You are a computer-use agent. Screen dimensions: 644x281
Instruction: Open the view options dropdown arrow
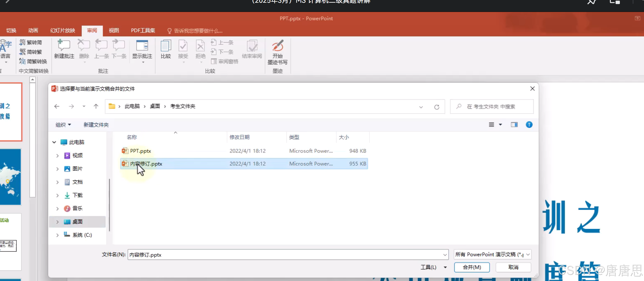pyautogui.click(x=500, y=125)
